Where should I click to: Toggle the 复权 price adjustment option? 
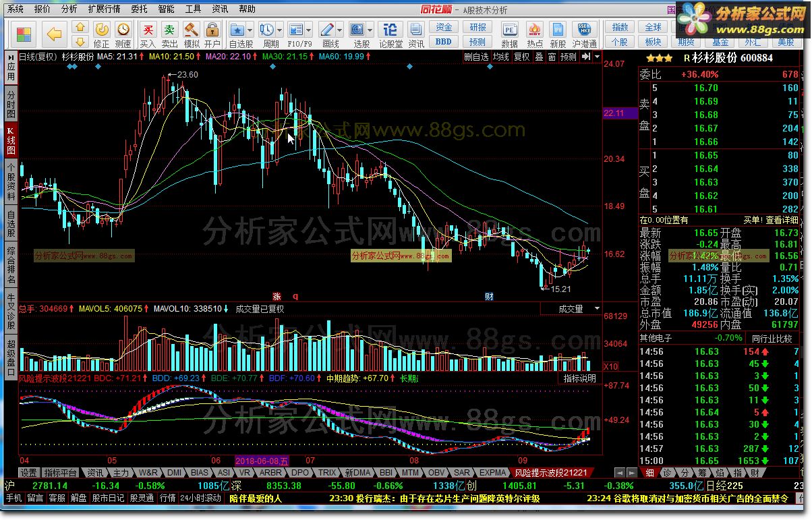click(522, 57)
